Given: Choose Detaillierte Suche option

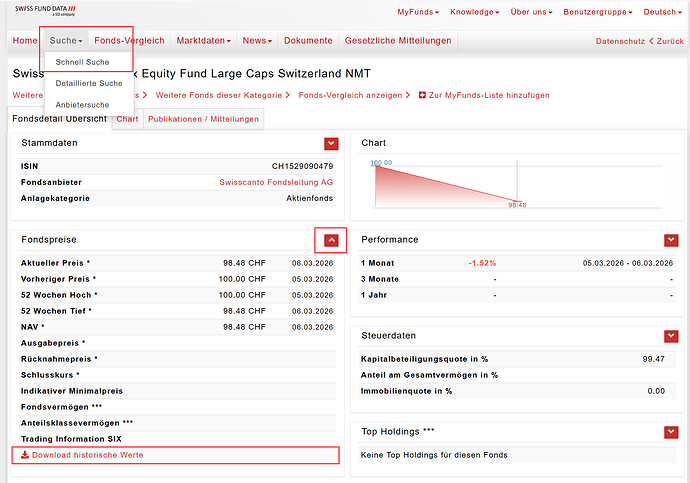Looking at the screenshot, I should click(89, 83).
